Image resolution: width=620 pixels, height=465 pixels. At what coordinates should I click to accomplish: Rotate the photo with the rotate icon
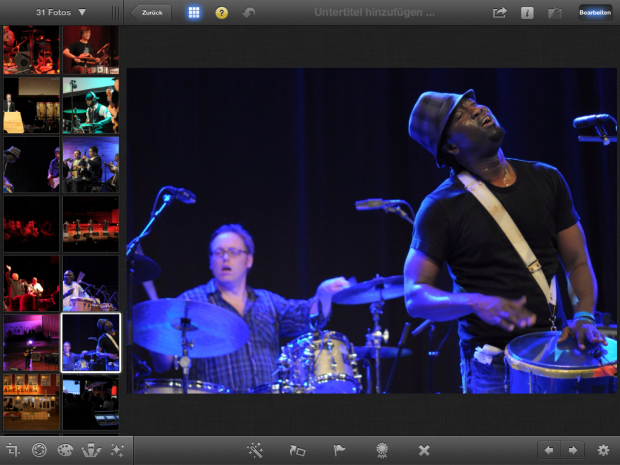pyautogui.click(x=297, y=450)
